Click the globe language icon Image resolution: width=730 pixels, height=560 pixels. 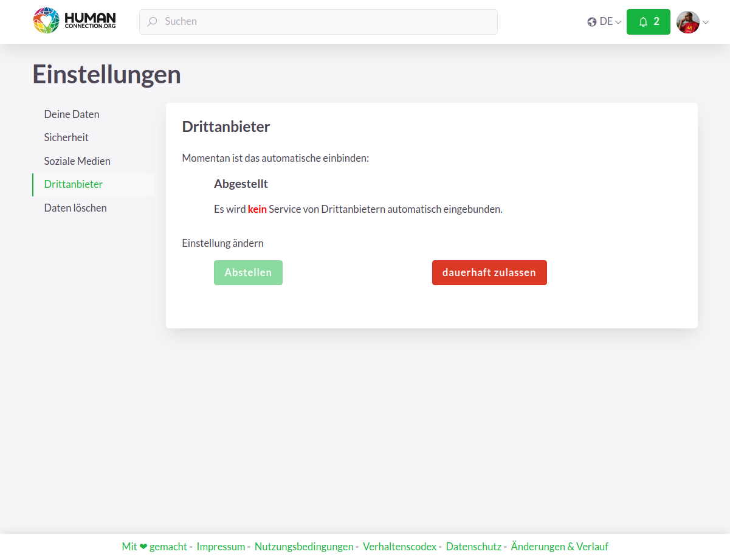[x=592, y=22]
